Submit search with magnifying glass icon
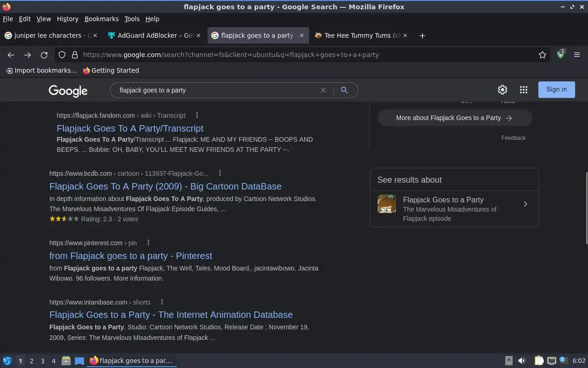Screen dimensions: 588x368 click(x=344, y=90)
